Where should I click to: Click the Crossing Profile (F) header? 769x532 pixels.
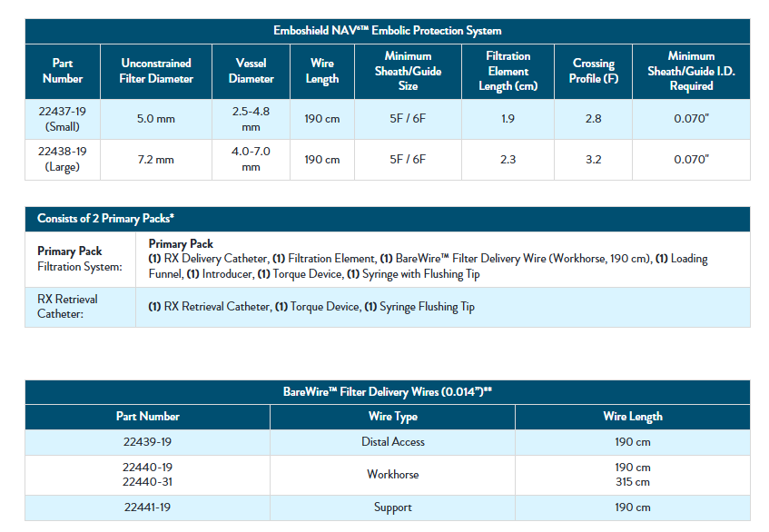[593, 71]
